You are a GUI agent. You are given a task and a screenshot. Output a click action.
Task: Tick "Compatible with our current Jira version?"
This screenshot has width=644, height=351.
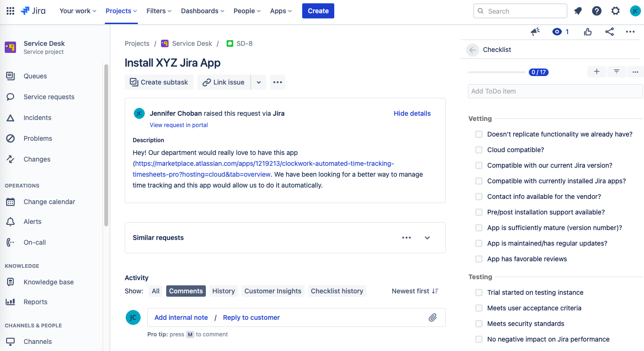point(479,166)
